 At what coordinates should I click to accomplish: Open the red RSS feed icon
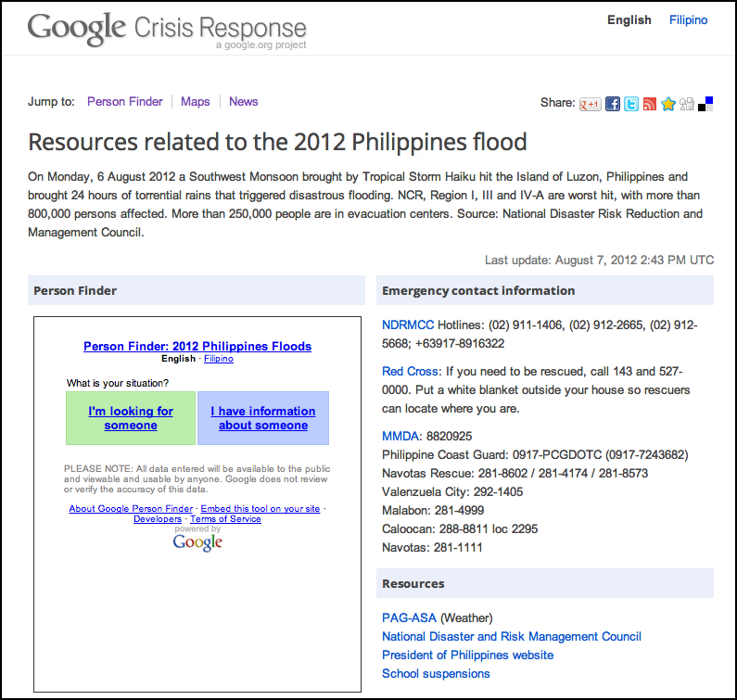[x=650, y=104]
